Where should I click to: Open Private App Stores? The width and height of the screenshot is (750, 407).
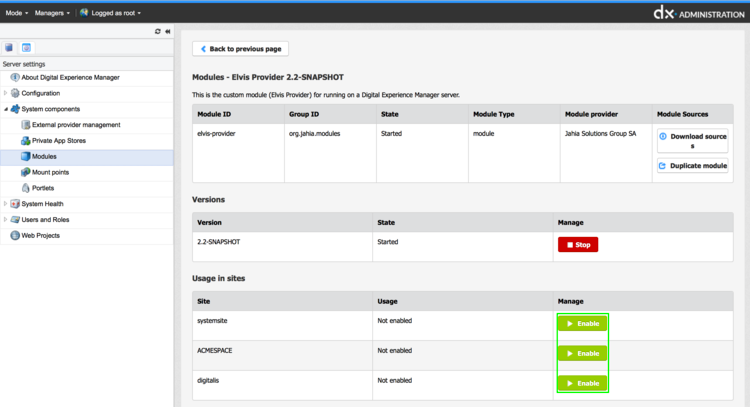61,141
